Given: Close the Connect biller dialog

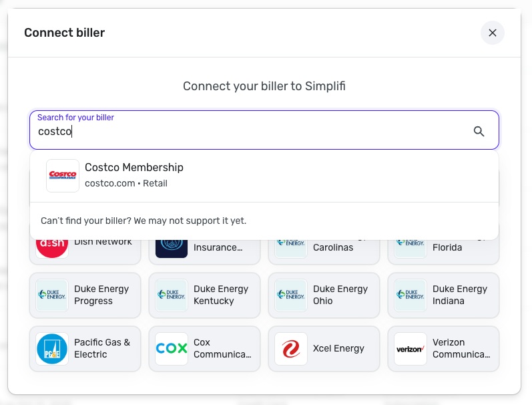Looking at the screenshot, I should [493, 33].
